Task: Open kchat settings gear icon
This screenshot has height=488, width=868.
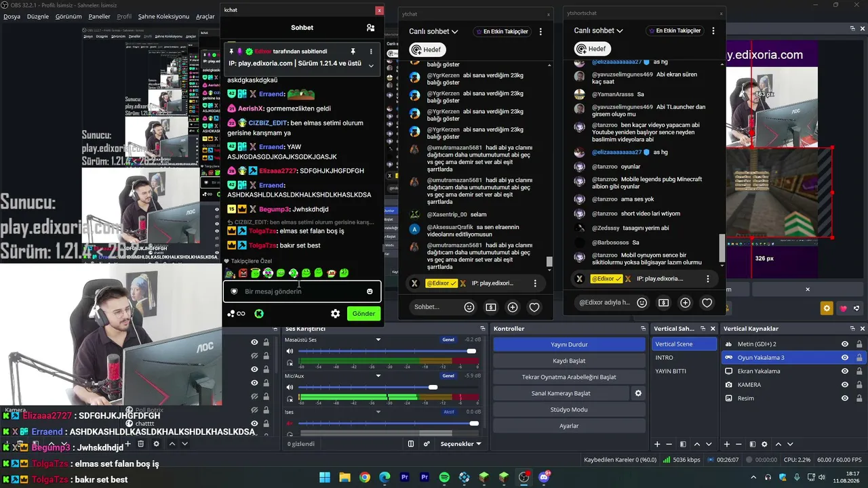Action: coord(335,314)
